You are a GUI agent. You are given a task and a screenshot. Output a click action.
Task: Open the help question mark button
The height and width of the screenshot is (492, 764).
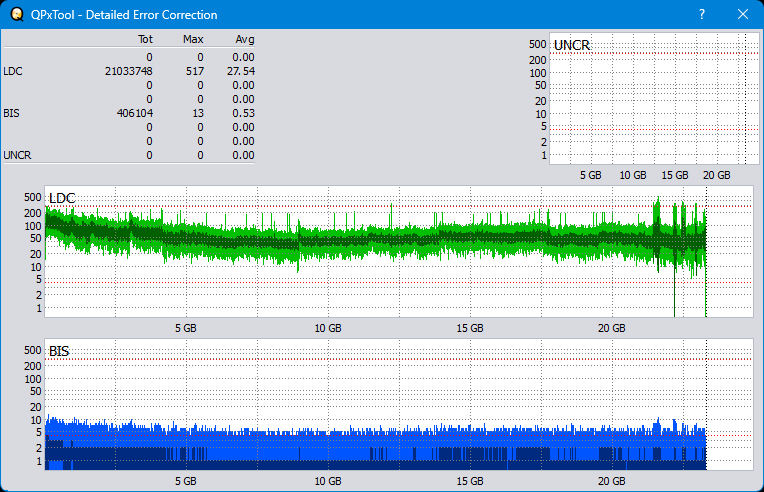(x=702, y=15)
